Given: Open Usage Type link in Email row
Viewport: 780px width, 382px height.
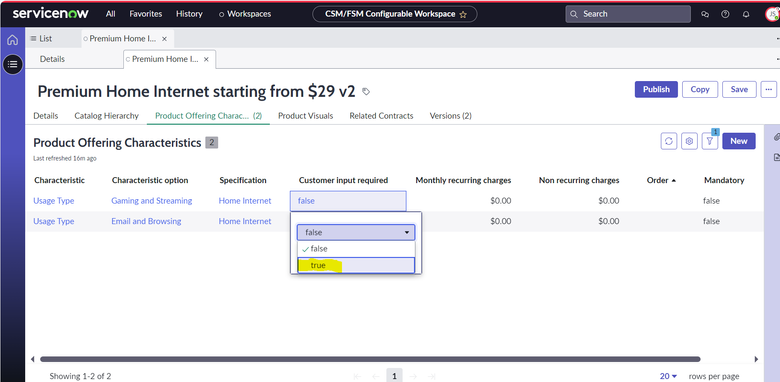Looking at the screenshot, I should point(54,221).
